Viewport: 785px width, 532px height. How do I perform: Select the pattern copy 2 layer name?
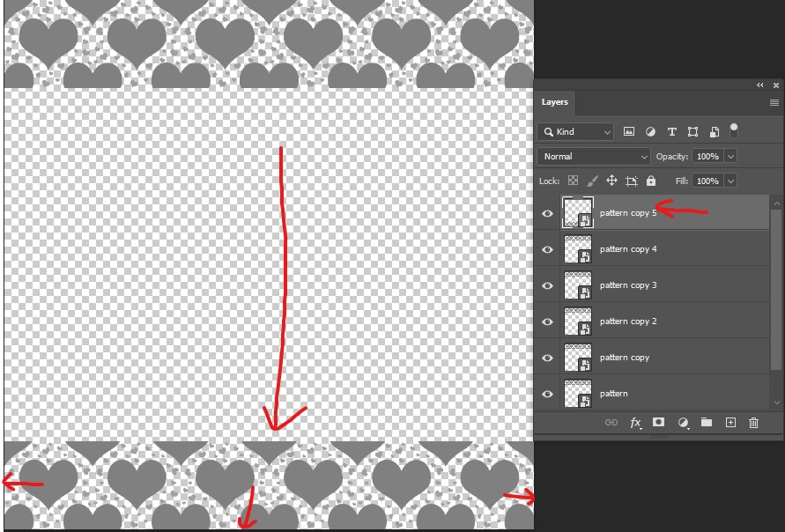pos(628,321)
